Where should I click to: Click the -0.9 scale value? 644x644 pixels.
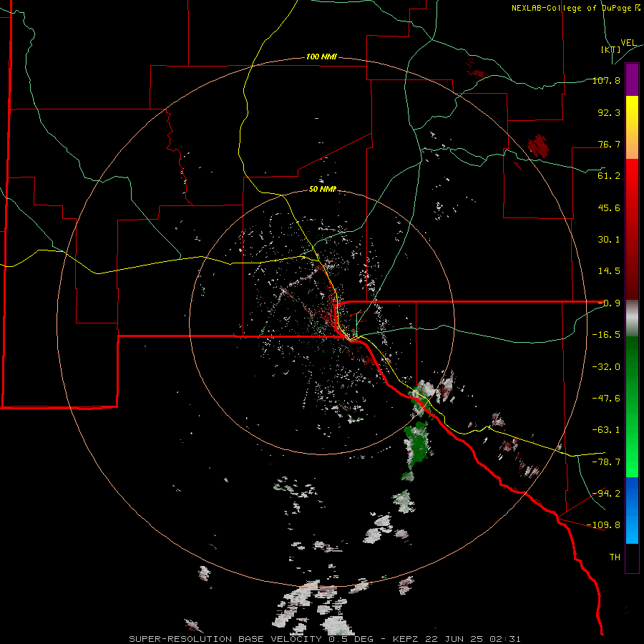pos(609,303)
